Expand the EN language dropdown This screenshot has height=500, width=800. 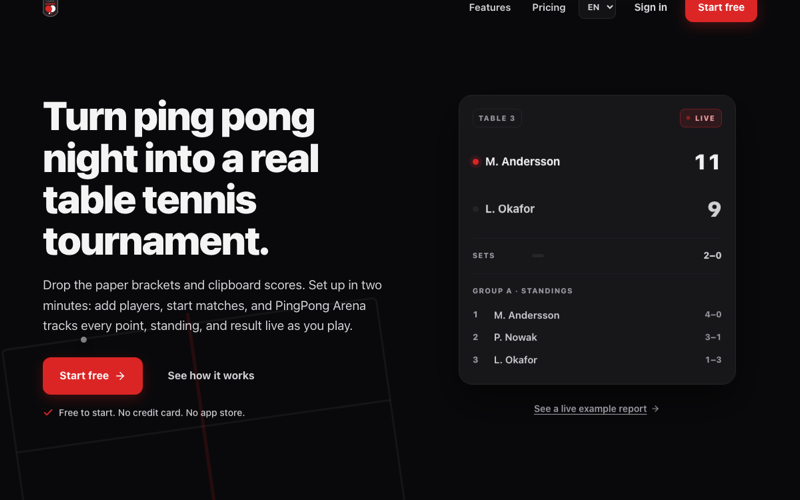tap(597, 7)
